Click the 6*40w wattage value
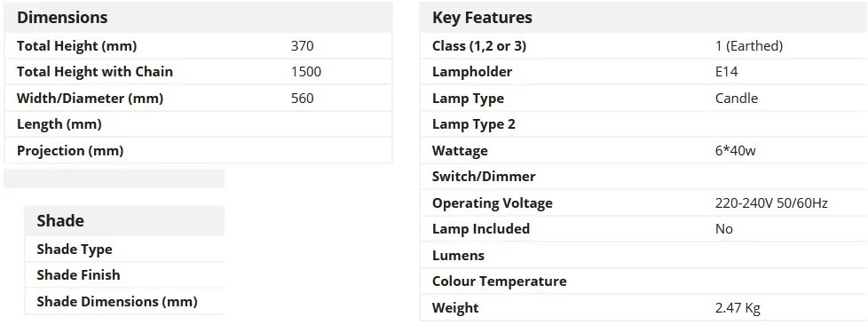The width and height of the screenshot is (868, 325). click(x=735, y=151)
